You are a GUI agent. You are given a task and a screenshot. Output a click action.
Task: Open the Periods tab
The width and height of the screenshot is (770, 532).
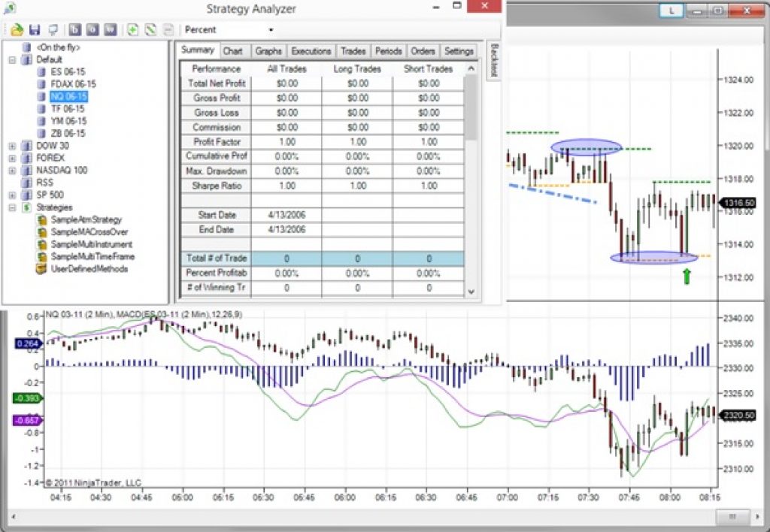pos(388,51)
